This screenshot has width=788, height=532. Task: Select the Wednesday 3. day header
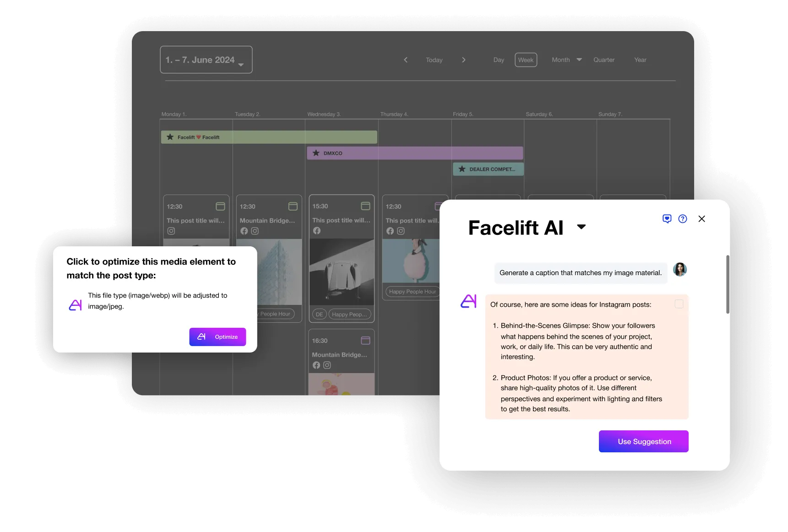coord(324,114)
